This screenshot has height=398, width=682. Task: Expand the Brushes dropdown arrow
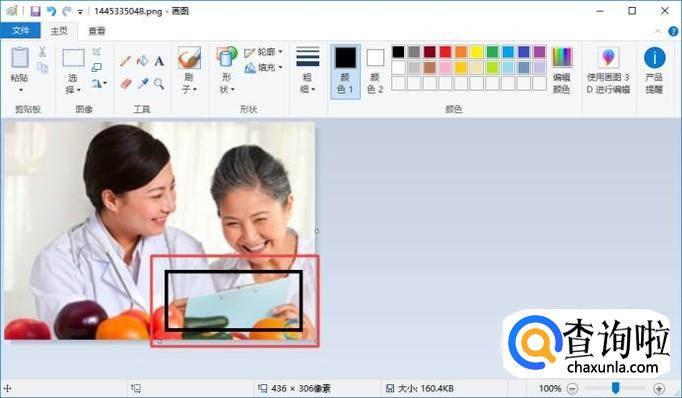195,89
